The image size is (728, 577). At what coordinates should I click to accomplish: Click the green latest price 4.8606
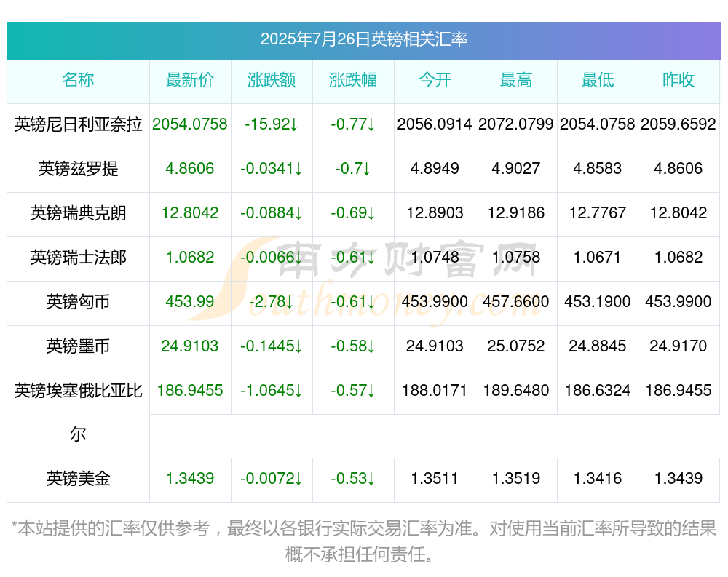(x=190, y=169)
